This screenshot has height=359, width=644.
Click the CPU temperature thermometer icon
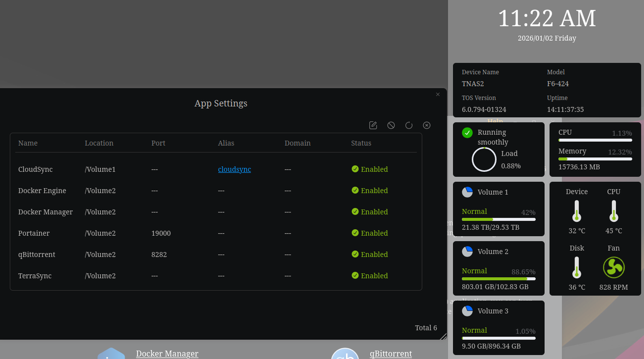click(x=614, y=211)
